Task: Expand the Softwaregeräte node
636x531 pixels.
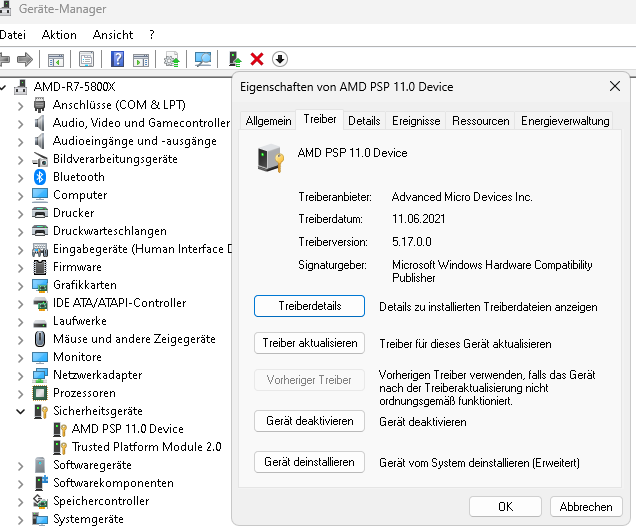Action: coord(21,466)
